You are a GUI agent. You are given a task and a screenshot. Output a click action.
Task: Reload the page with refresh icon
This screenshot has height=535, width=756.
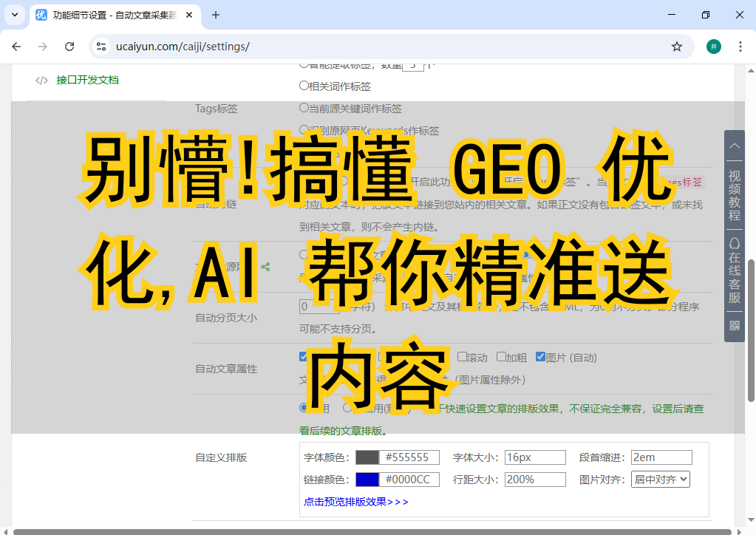pos(69,47)
